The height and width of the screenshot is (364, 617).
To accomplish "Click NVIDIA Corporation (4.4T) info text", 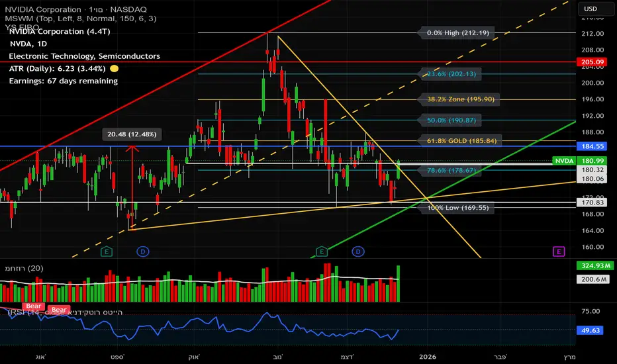I will click(60, 31).
